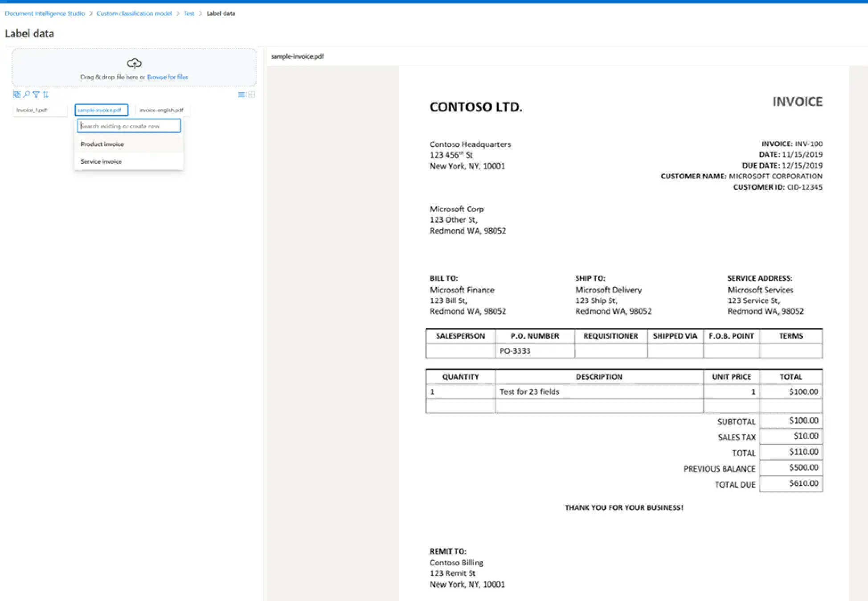Click the sample-invoice.pdf title above preview
Image resolution: width=868 pixels, height=601 pixels.
[x=297, y=56]
